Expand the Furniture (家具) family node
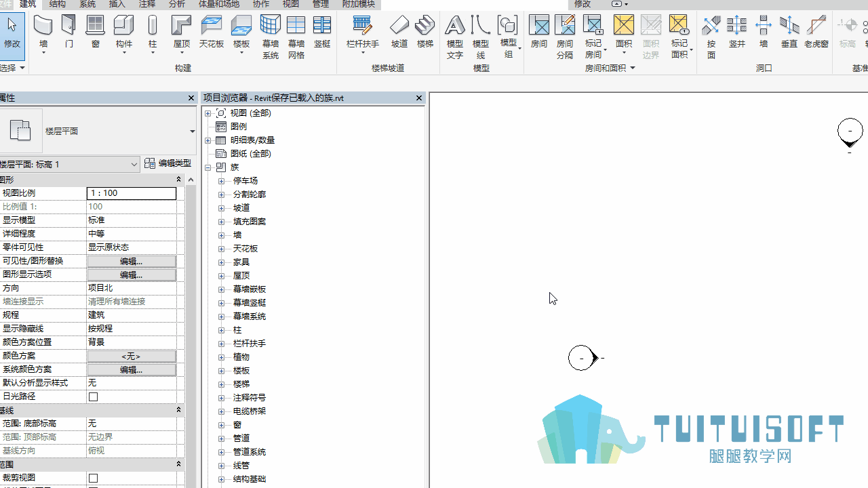Image resolution: width=868 pixels, height=488 pixels. coord(221,262)
